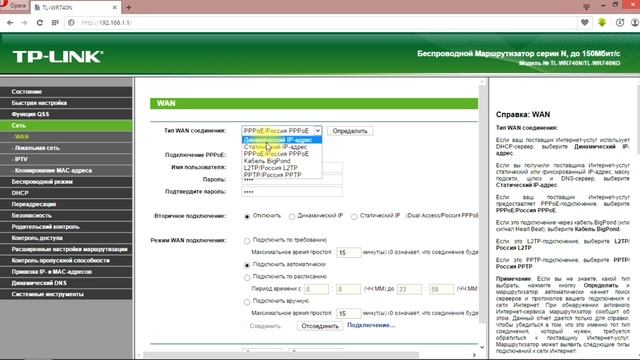Open Контроль доступа in sidebar
Screen dimensions: 640x360
pos(66,238)
